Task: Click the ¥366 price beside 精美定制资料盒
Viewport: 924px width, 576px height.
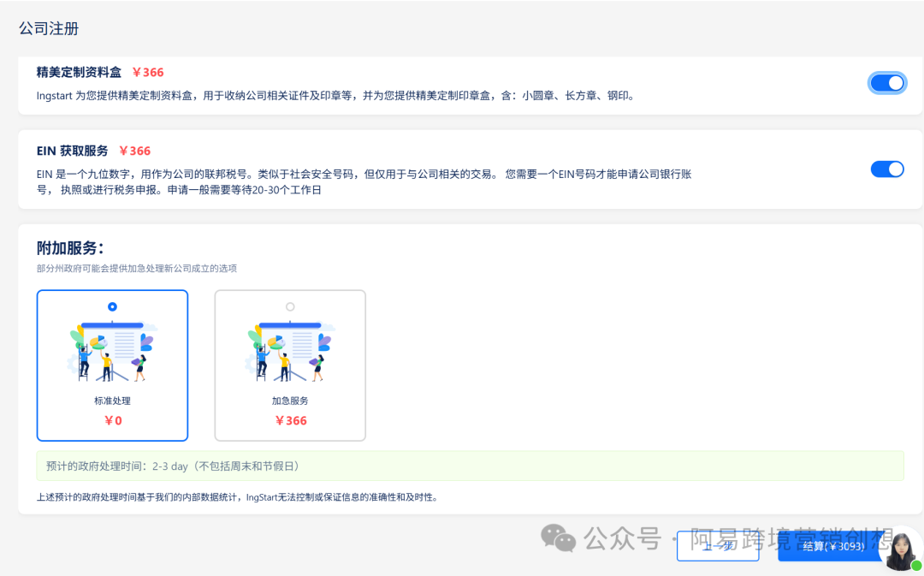Action: [x=149, y=73]
